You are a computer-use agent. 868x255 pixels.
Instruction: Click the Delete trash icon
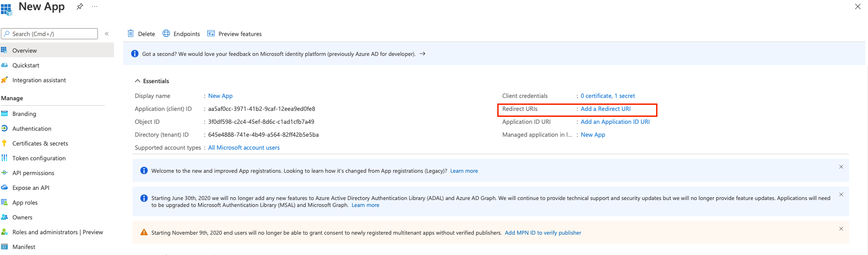pyautogui.click(x=131, y=34)
